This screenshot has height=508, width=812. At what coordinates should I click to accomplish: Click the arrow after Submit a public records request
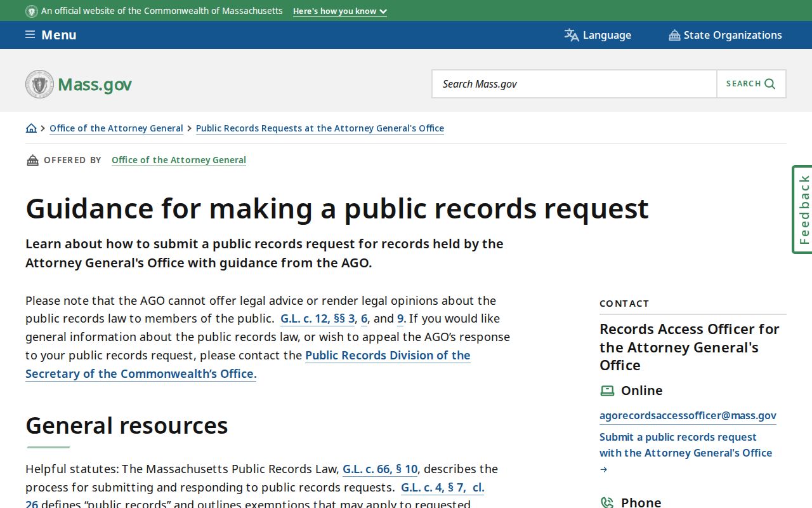coord(603,469)
